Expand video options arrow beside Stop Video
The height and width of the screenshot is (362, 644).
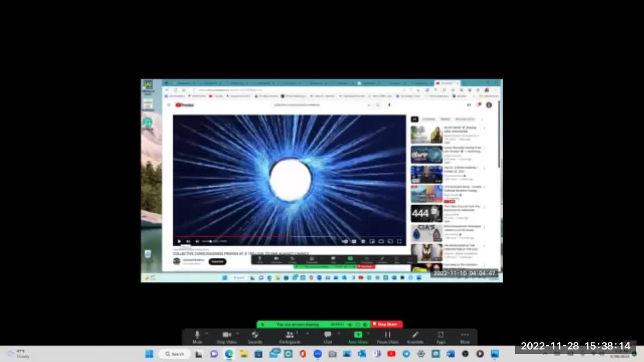pyautogui.click(x=237, y=333)
